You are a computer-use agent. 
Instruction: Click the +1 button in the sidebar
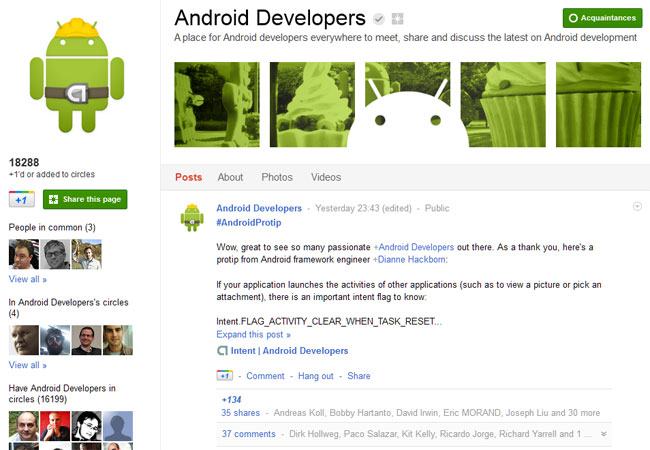[x=22, y=199]
